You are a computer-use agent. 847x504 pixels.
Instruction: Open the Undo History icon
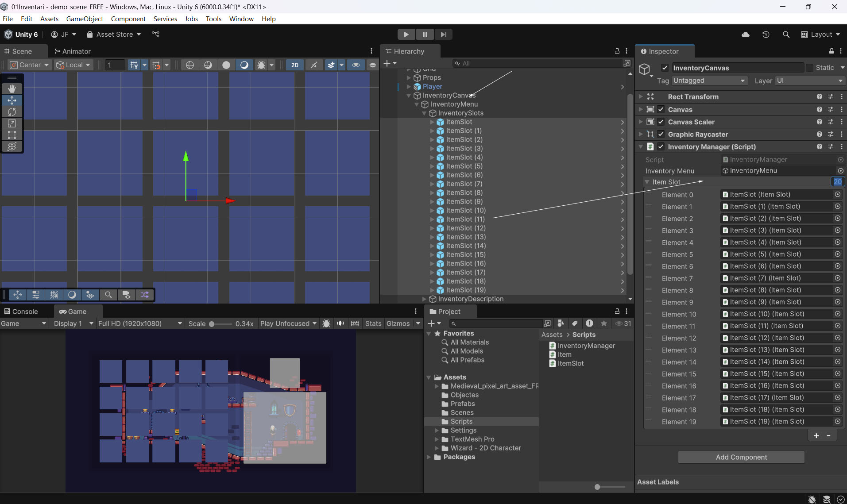[x=766, y=35]
